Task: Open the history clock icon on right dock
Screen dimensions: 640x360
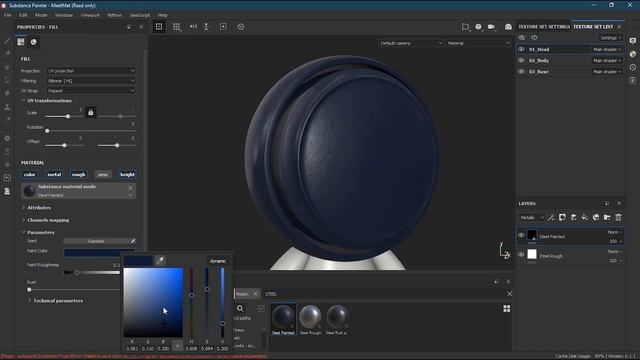Action: (633, 67)
